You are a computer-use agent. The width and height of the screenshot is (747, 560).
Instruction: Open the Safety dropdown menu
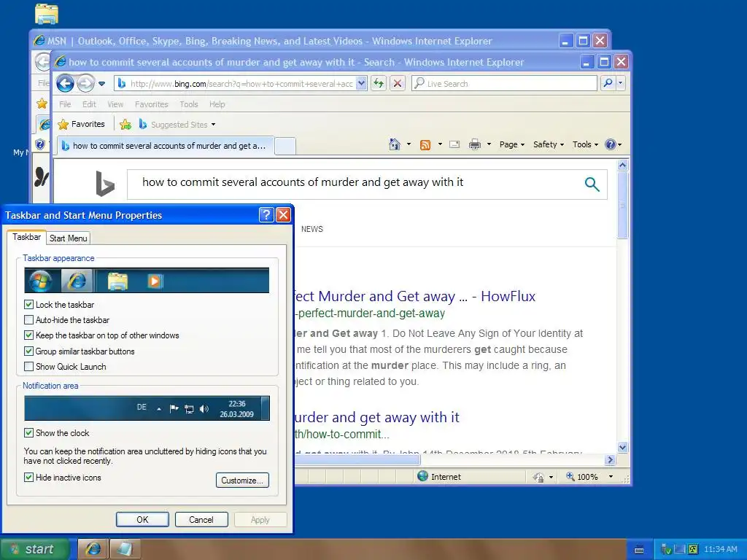(549, 144)
